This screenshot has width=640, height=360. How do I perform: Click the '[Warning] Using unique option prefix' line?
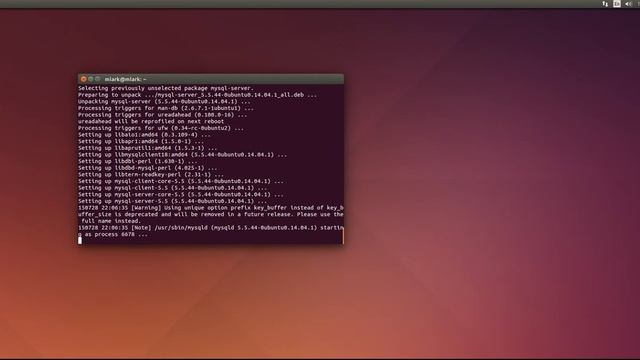211,208
